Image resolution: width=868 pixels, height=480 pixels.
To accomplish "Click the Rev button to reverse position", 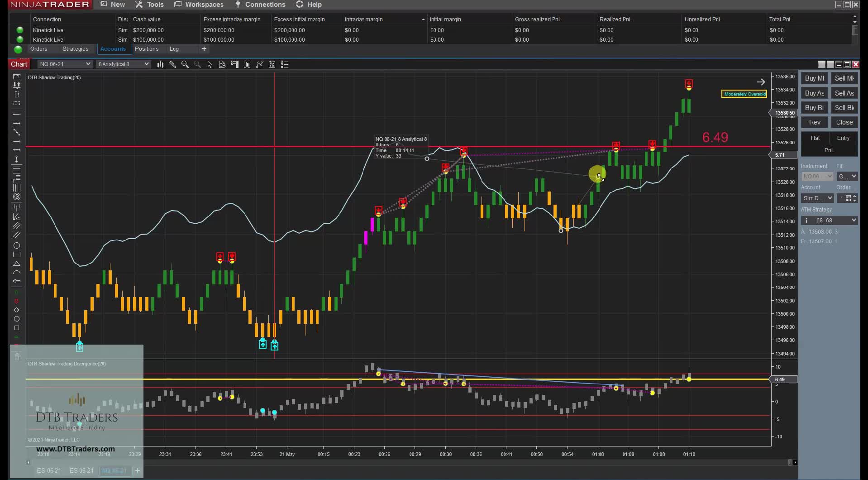I will pos(814,122).
